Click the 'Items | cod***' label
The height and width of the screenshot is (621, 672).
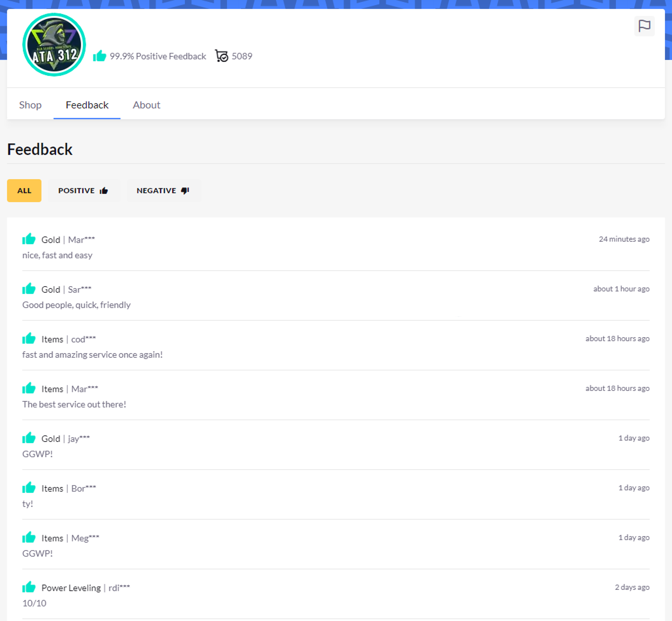[x=69, y=340]
